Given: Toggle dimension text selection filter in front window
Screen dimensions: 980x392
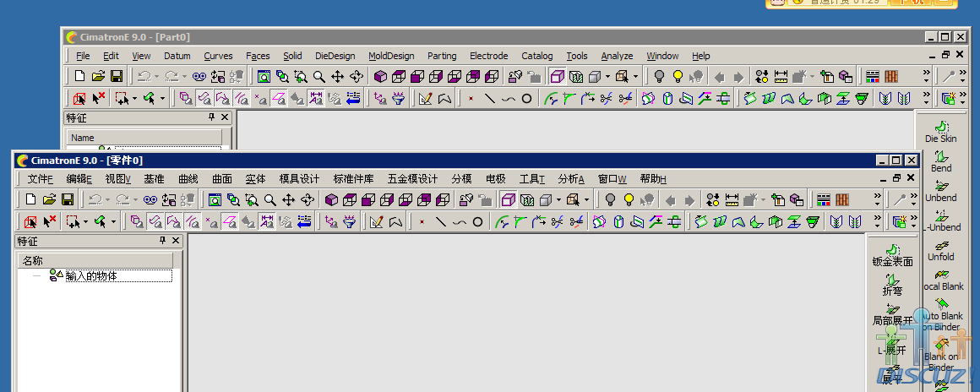Looking at the screenshot, I should tap(267, 221).
